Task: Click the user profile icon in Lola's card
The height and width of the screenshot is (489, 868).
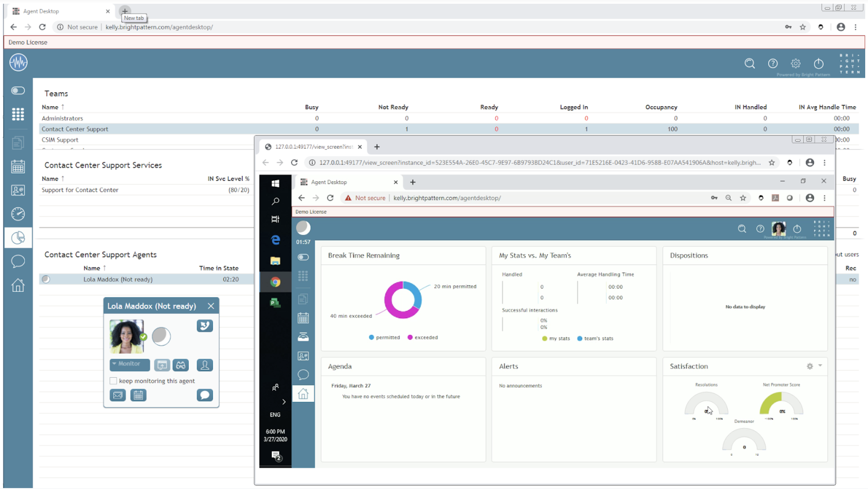Action: 205,365
